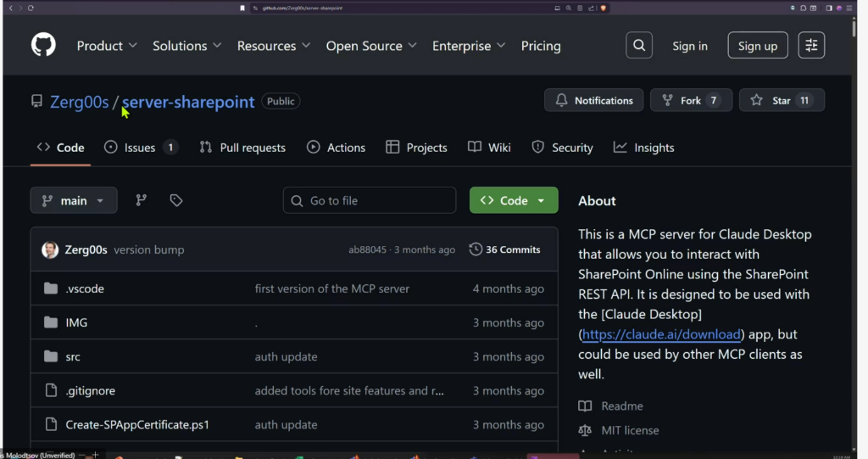Open commit hash ab88045
868x459 pixels.
(x=367, y=249)
